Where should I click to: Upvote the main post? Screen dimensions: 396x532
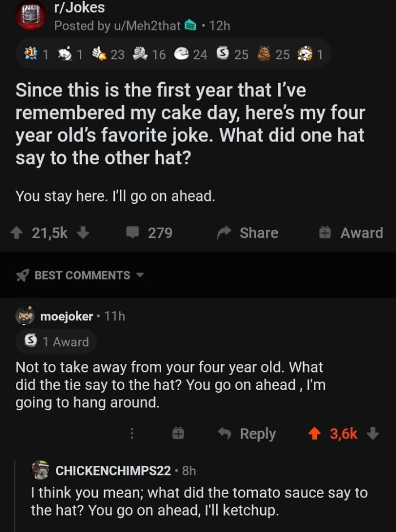pos(19,233)
